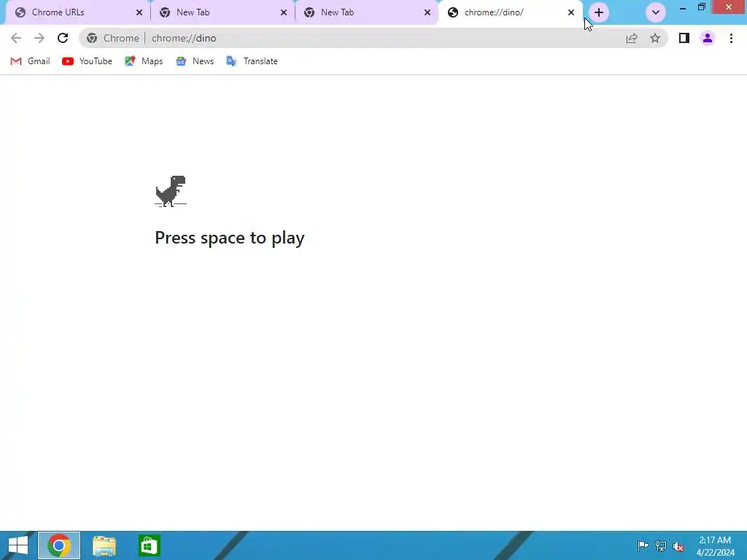Close the chrome://dino/ tab
Image resolution: width=747 pixels, height=560 pixels.
(571, 12)
